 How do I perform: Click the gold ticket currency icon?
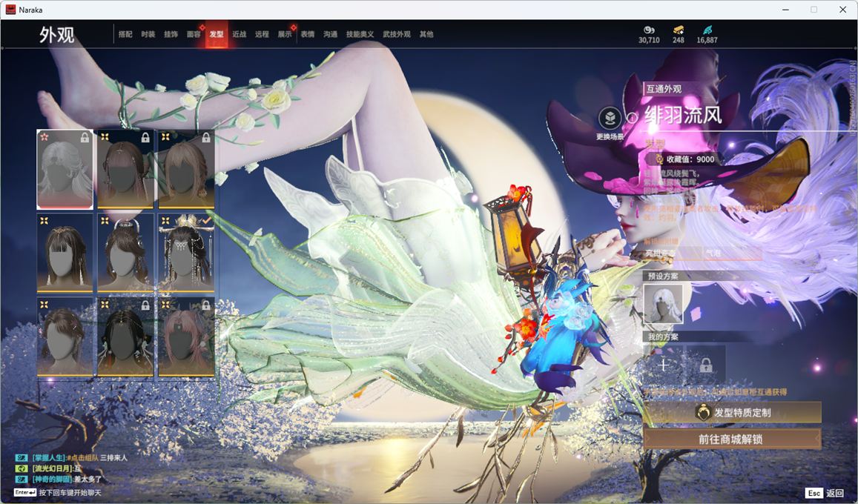(678, 30)
